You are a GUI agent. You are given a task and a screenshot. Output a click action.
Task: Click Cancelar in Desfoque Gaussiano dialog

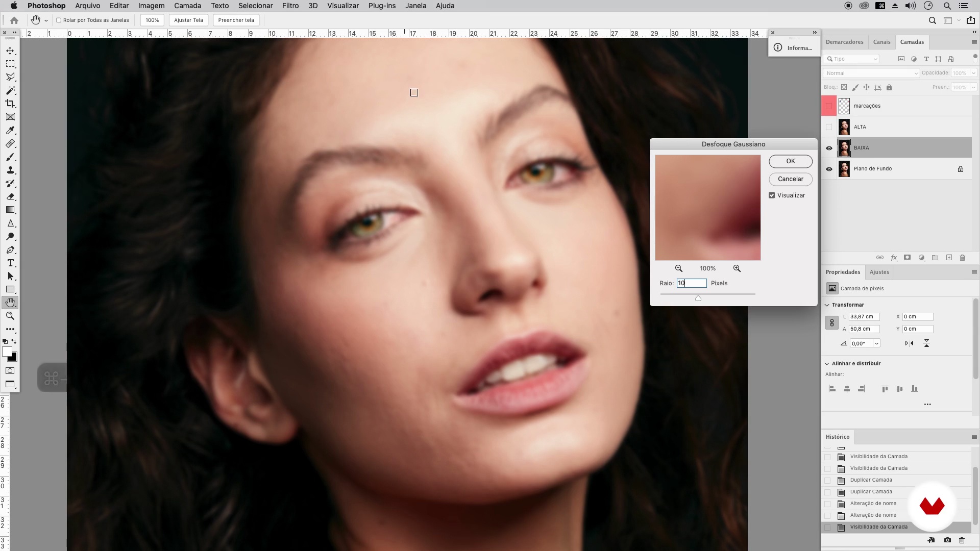pyautogui.click(x=790, y=179)
